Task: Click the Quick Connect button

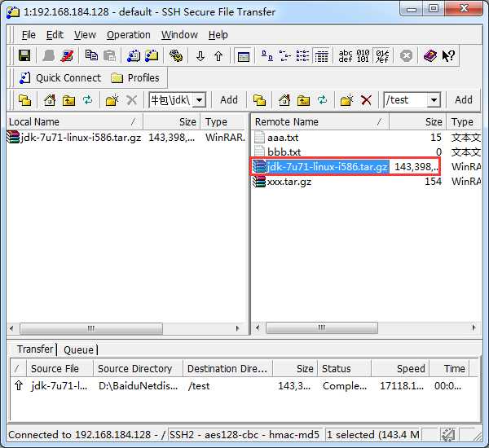Action: click(x=59, y=78)
